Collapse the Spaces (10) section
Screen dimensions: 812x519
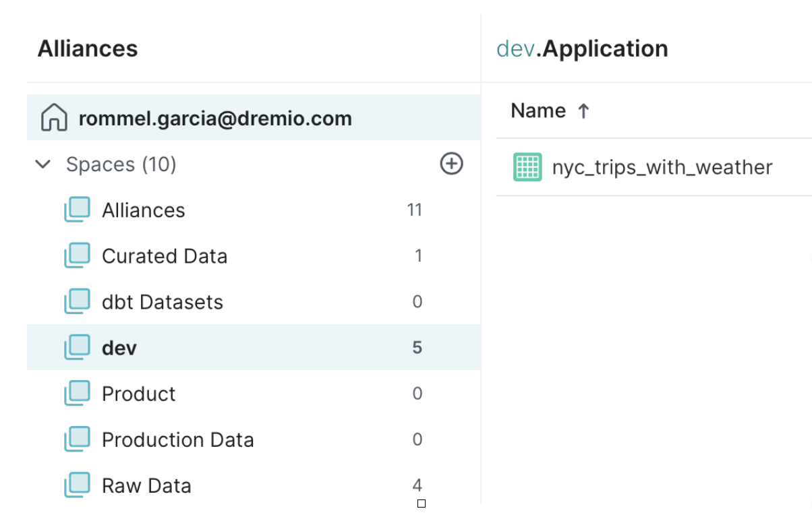42,164
